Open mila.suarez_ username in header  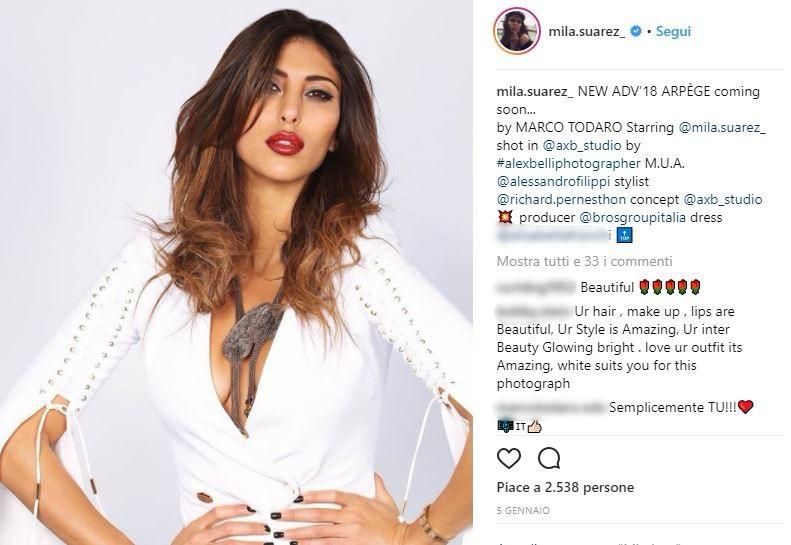coord(587,31)
